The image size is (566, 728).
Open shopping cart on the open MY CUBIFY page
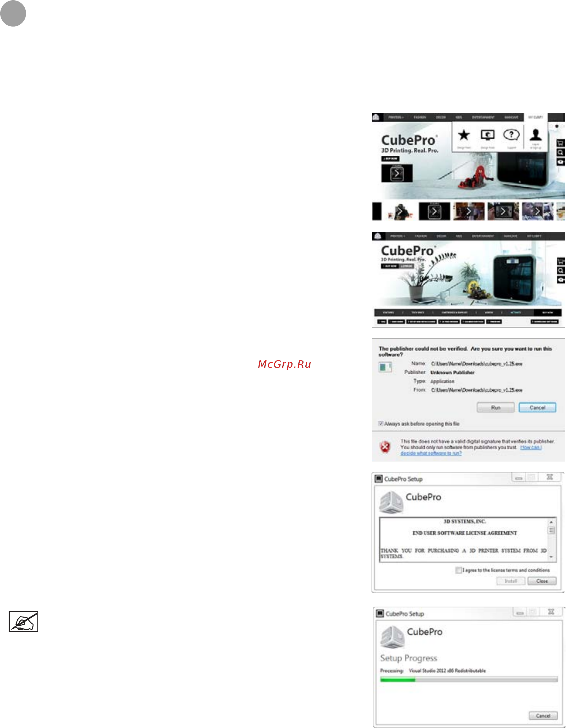(x=560, y=143)
